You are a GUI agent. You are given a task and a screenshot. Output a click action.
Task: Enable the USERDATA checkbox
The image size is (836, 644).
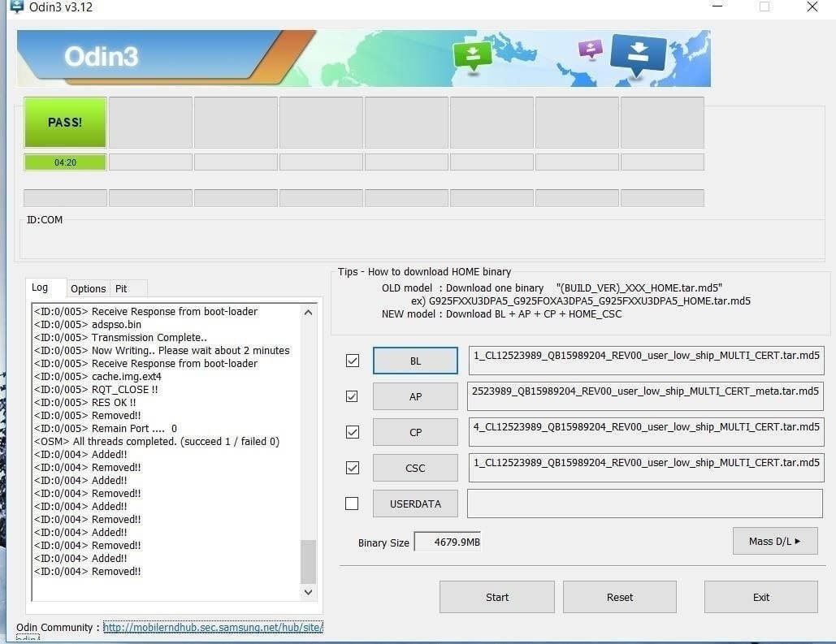[352, 504]
